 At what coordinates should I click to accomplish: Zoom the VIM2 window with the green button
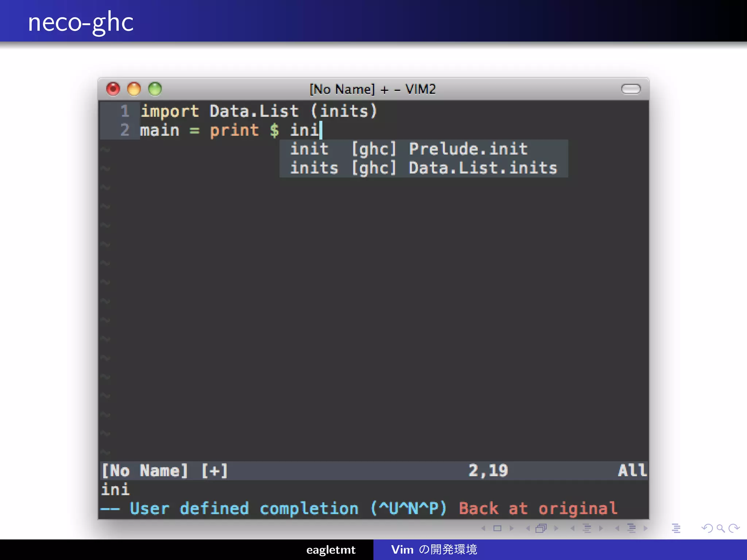155,89
